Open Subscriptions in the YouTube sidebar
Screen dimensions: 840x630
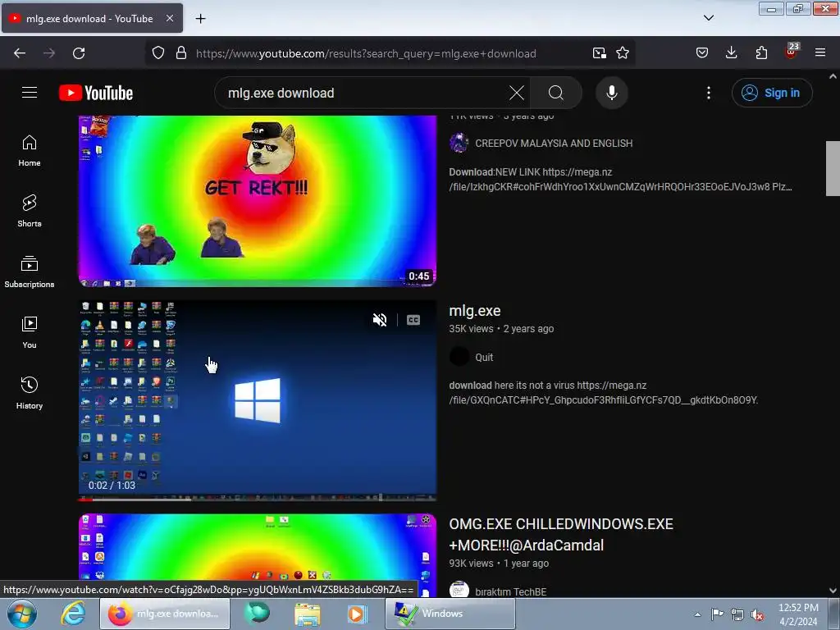click(x=30, y=272)
